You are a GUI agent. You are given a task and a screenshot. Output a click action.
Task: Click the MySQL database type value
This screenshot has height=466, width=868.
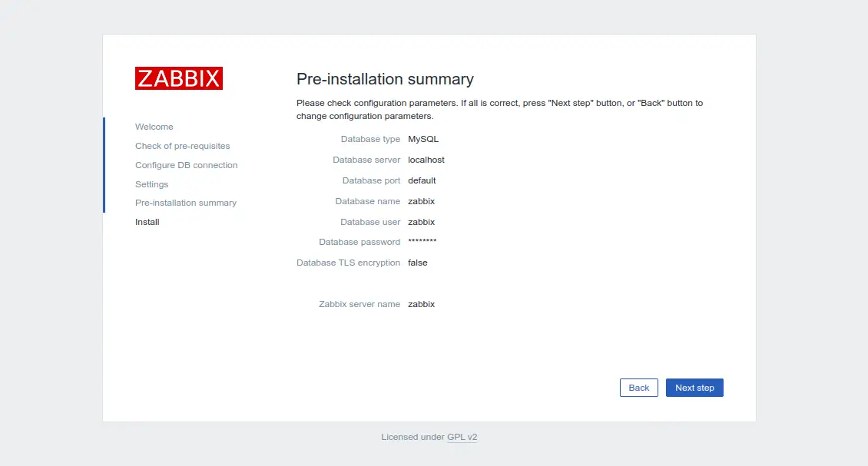pyautogui.click(x=423, y=139)
